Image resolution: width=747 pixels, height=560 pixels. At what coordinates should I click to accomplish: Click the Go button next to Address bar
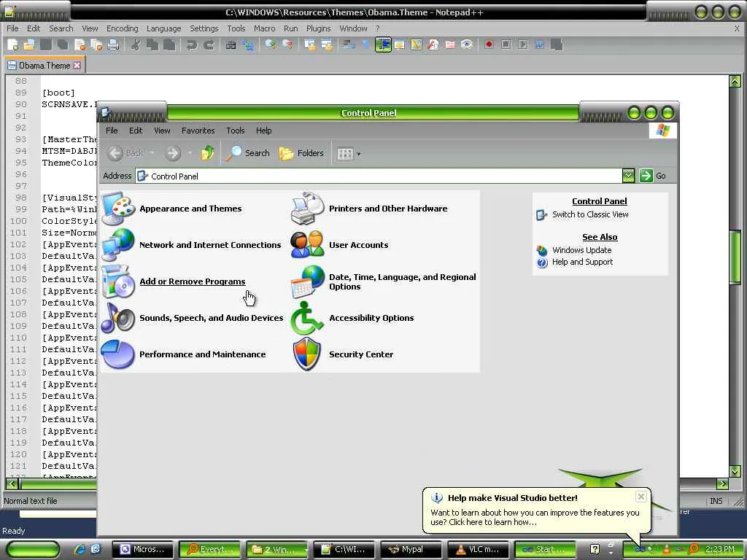tap(653, 176)
